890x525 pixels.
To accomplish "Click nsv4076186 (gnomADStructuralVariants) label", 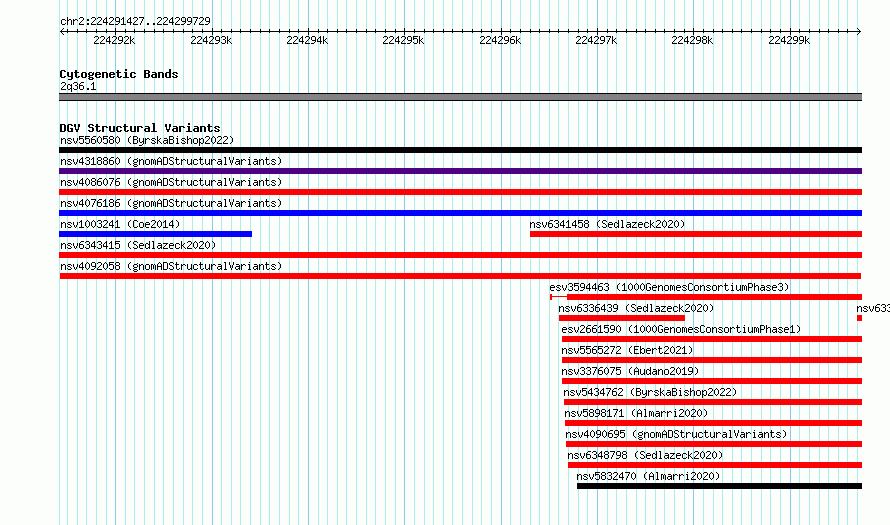I will point(171,203).
